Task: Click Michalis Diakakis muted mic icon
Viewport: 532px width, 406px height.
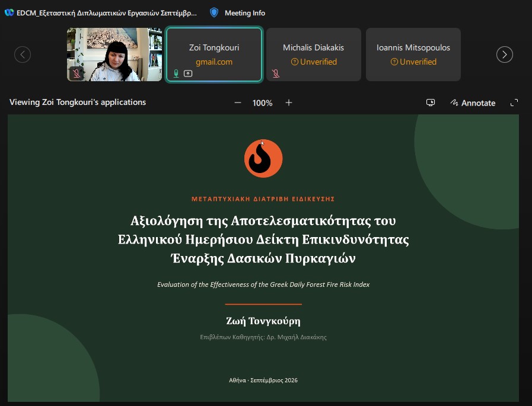Action: (276, 73)
